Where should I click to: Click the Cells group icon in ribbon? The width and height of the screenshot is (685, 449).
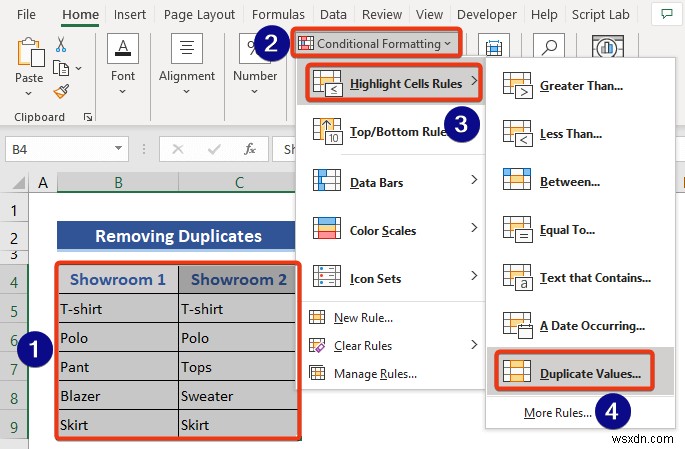(x=494, y=46)
